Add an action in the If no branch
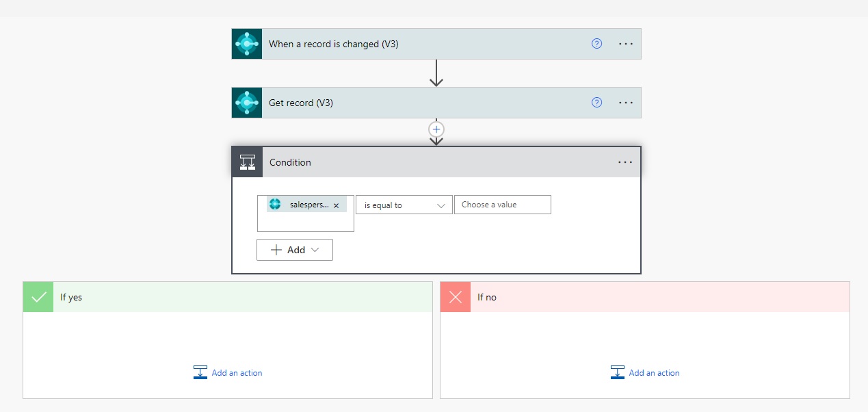868x412 pixels. tap(645, 373)
